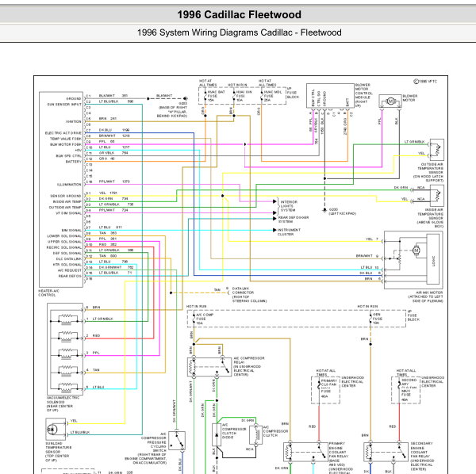The image size is (476, 474).
Task: Click the "A/C COMP FUSE 10A" label
Action: (205, 319)
